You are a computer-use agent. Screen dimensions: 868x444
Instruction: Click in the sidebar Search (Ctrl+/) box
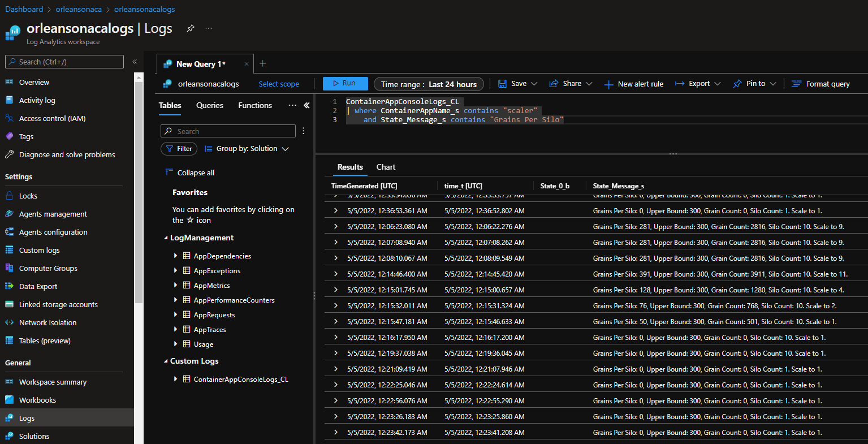point(64,62)
